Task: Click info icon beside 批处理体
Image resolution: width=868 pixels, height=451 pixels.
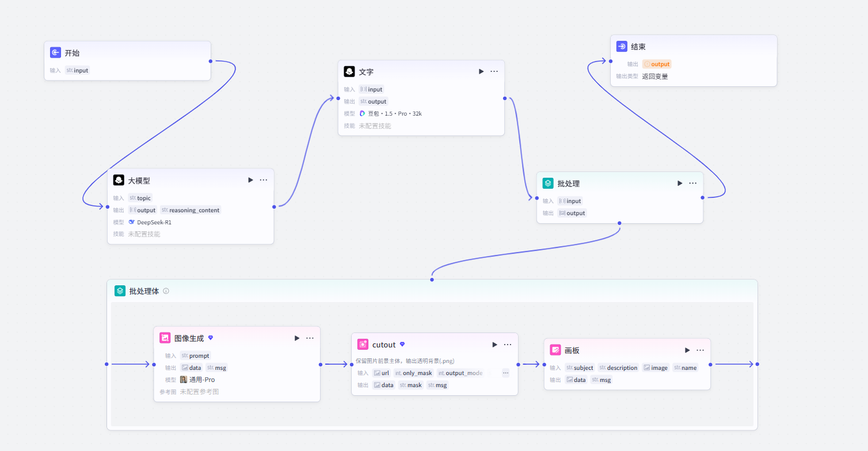Action: click(166, 291)
